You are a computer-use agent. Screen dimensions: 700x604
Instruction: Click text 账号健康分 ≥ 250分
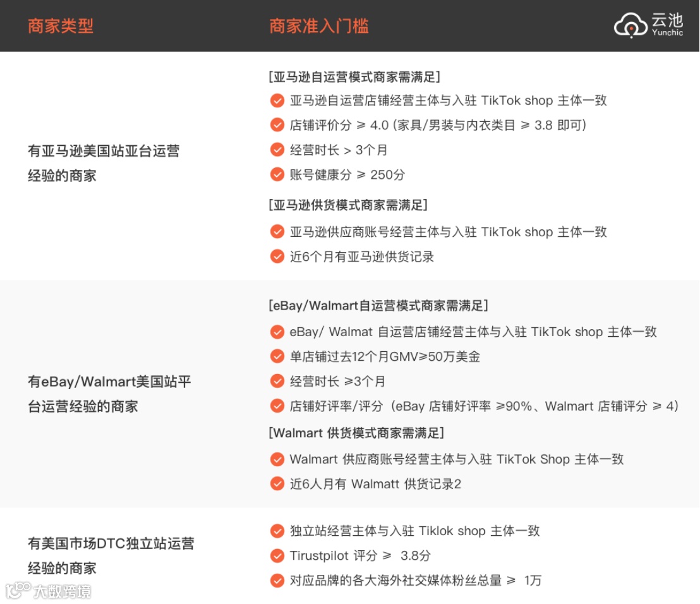(x=347, y=174)
